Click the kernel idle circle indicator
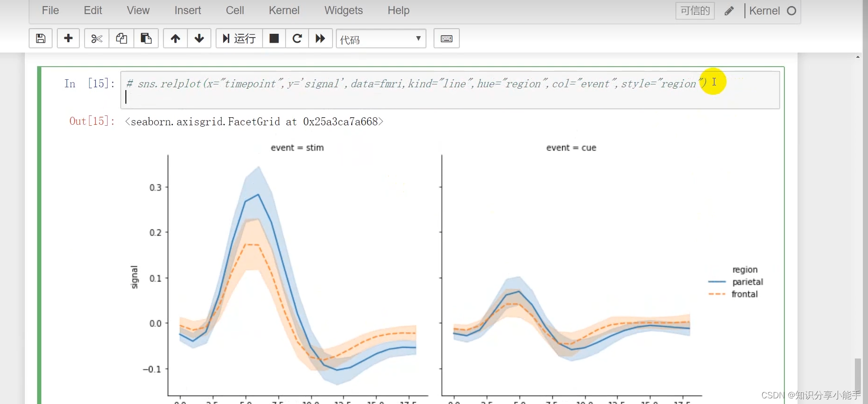 pos(791,11)
